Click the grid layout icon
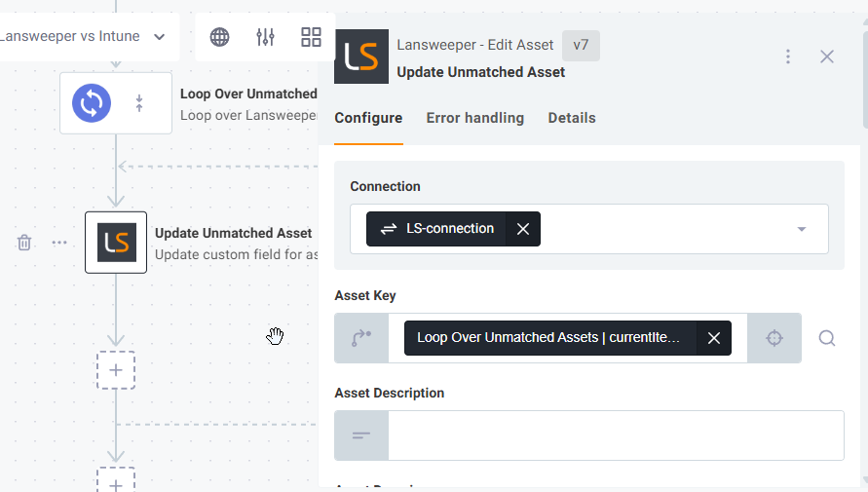Screen dimensions: 868x492 coord(311,37)
